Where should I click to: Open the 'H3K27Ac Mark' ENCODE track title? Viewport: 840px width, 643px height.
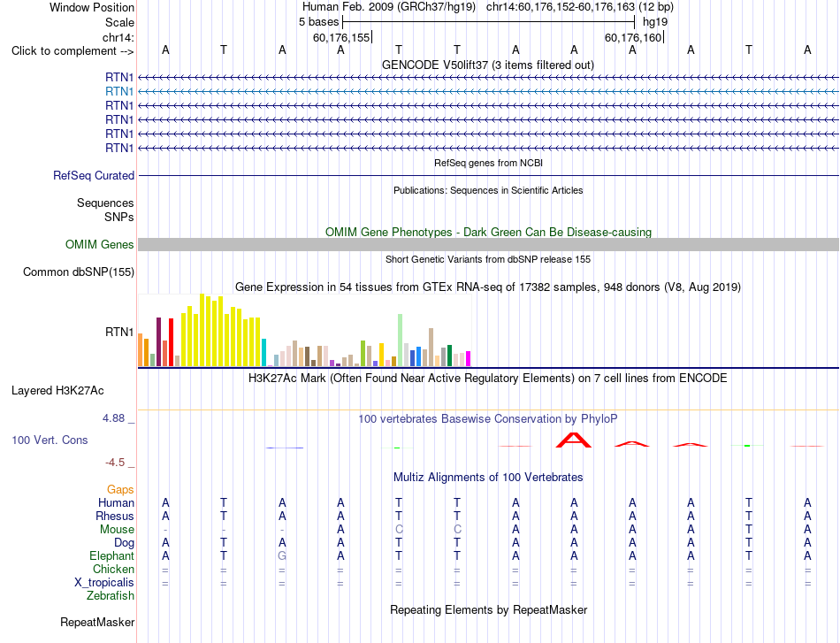(488, 379)
